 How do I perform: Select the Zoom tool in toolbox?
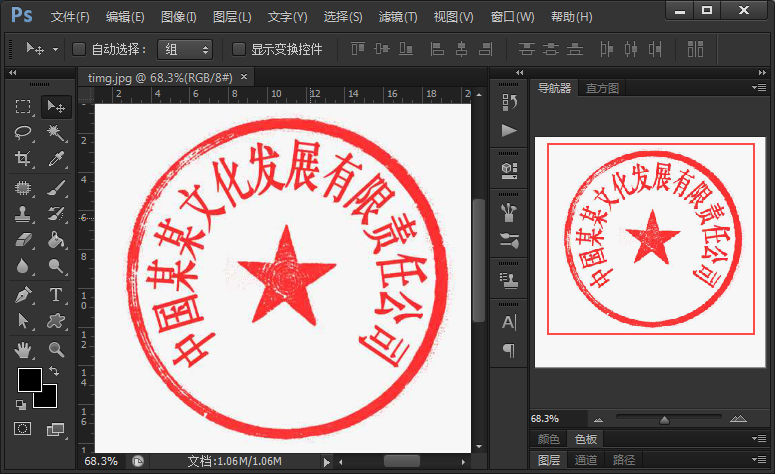(x=56, y=350)
